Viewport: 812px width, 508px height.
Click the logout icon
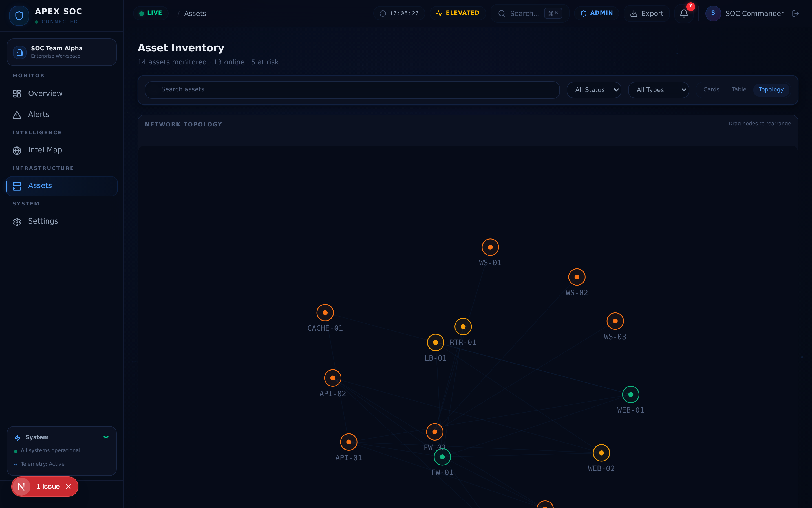point(796,14)
